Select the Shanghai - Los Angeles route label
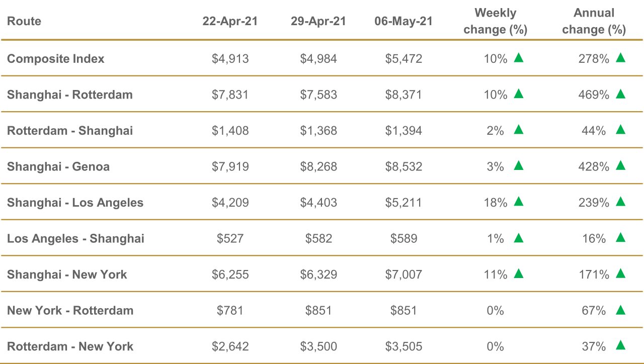The height and width of the screenshot is (364, 644). [75, 203]
